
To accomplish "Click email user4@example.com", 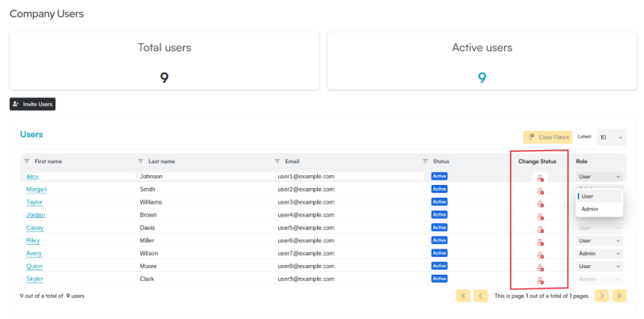I will pyautogui.click(x=306, y=215).
